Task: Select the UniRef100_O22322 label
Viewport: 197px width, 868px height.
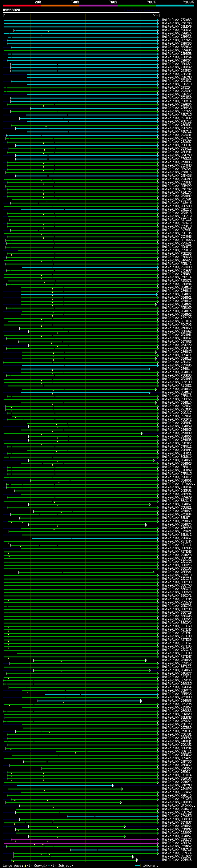Action: pyautogui.click(x=177, y=111)
